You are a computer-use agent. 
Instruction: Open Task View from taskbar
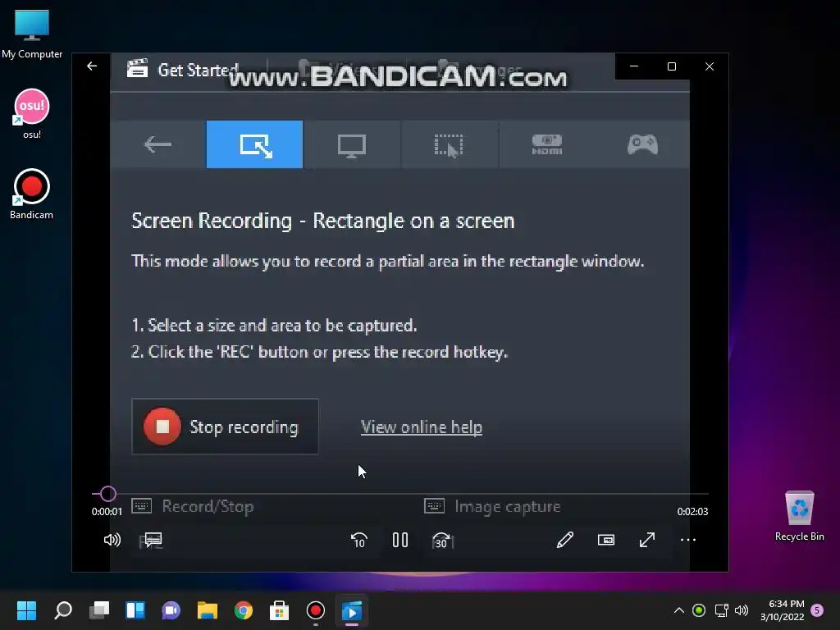(x=99, y=610)
